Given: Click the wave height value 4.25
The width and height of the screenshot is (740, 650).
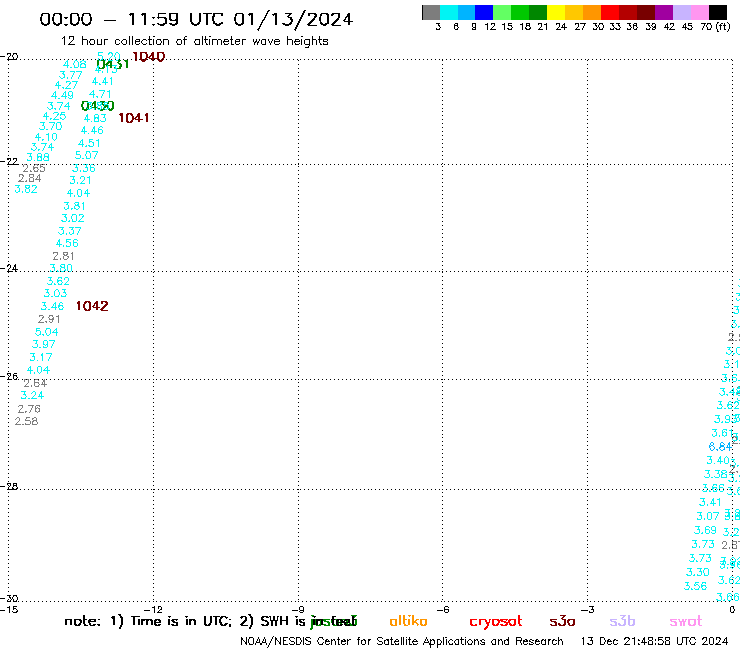Looking at the screenshot, I should point(54,116).
